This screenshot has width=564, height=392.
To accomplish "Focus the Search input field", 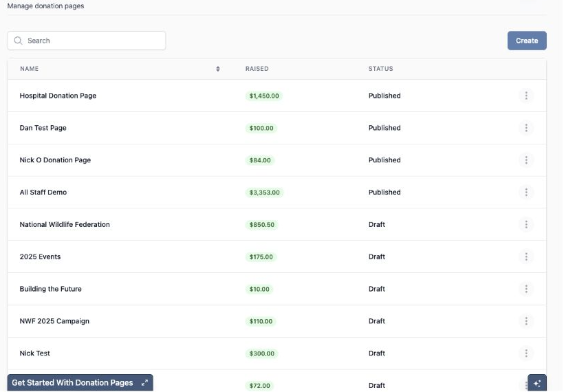I will click(87, 41).
